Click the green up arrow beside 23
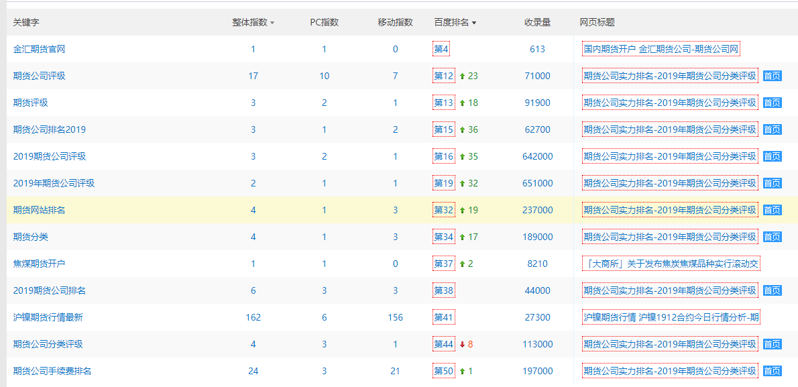 tap(463, 76)
